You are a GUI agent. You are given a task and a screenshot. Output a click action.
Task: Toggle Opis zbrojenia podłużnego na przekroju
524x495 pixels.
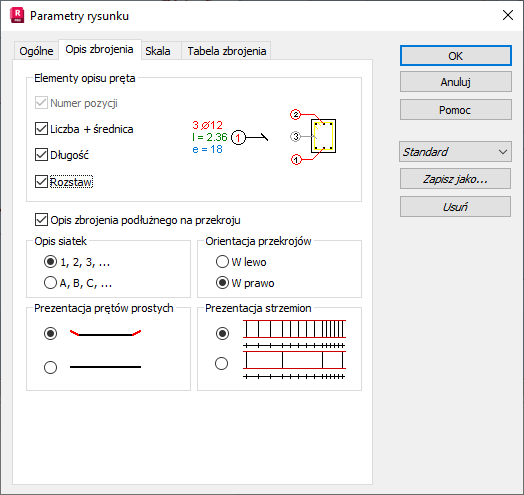click(41, 220)
